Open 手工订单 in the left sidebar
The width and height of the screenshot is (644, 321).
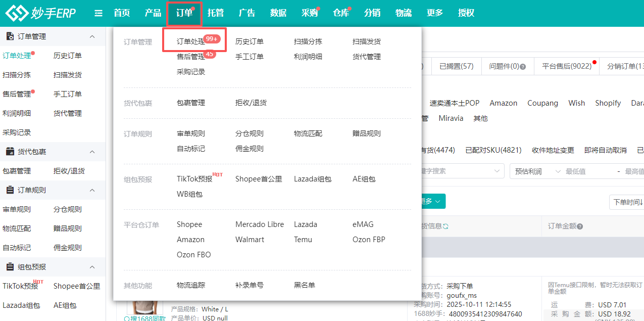68,94
